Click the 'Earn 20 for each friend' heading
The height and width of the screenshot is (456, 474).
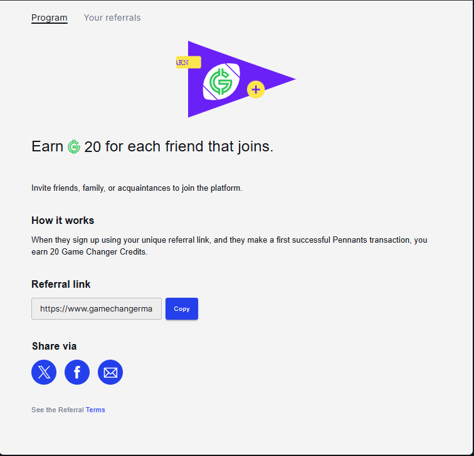(152, 147)
